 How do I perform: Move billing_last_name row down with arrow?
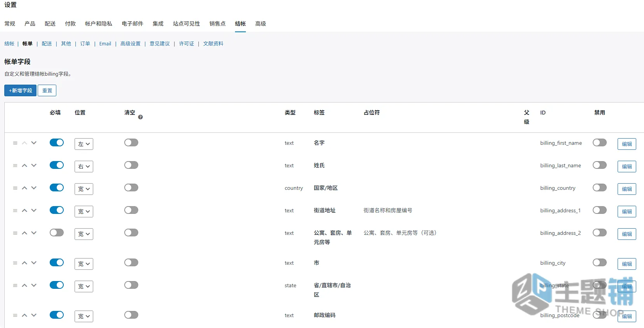click(x=34, y=165)
